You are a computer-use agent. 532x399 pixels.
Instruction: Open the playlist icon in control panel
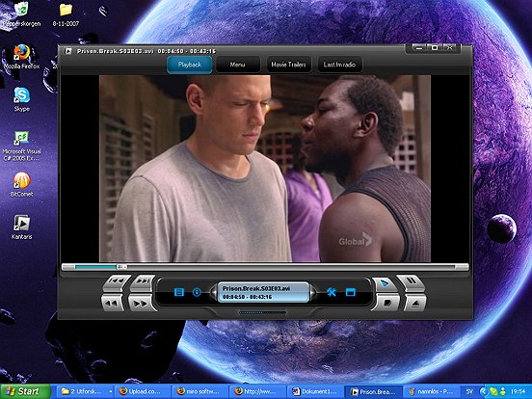click(x=179, y=292)
